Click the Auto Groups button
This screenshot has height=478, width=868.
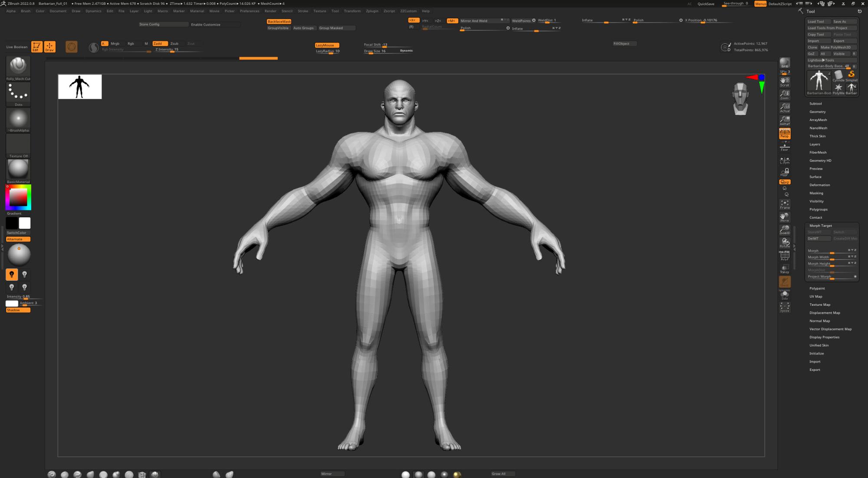303,28
